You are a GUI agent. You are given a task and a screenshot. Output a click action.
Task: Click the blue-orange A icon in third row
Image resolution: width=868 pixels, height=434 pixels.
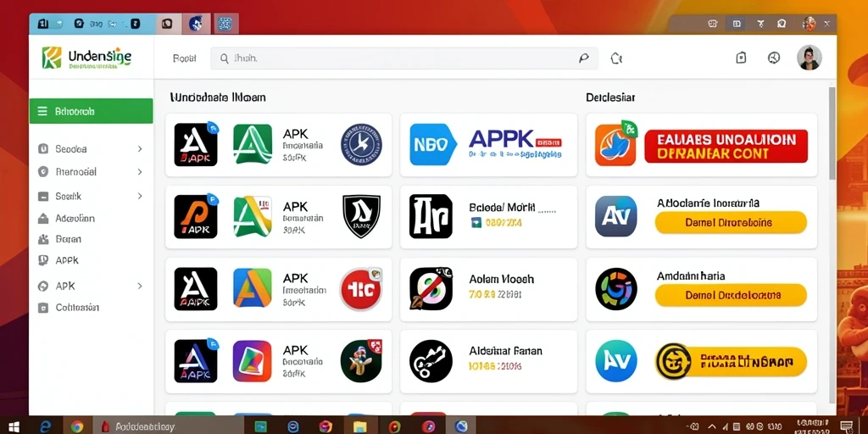point(253,288)
